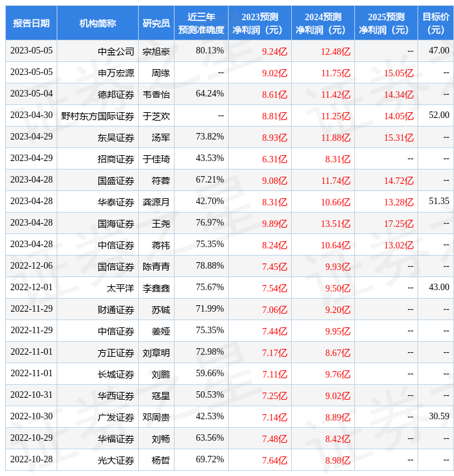Select researcher 苏铖
The width and height of the screenshot is (454, 476).
[x=161, y=310]
